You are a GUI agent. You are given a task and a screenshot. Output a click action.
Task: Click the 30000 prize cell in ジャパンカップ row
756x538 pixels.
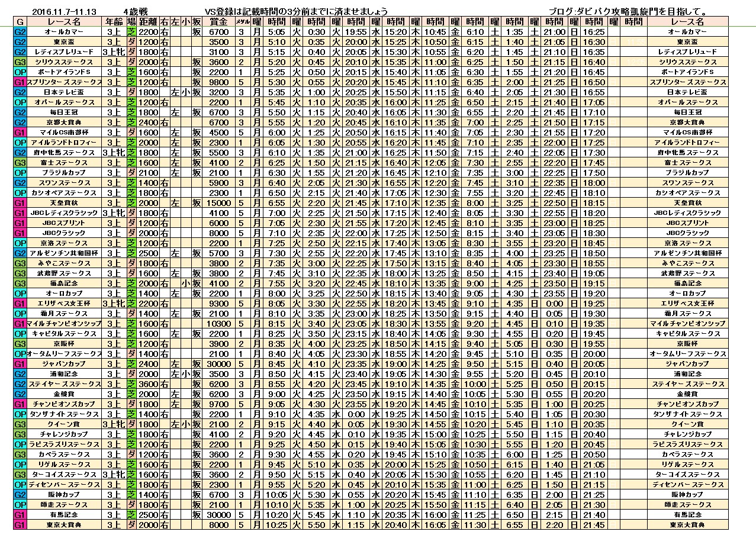219,363
